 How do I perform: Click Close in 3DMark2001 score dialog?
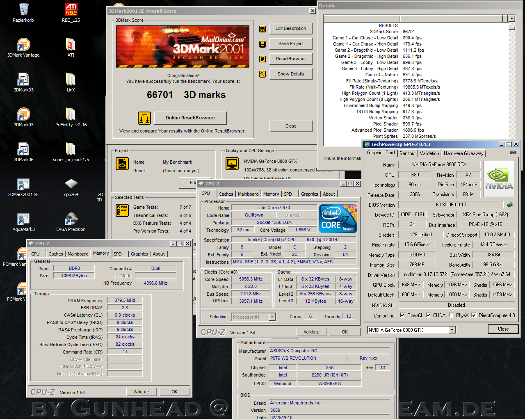pos(291,126)
